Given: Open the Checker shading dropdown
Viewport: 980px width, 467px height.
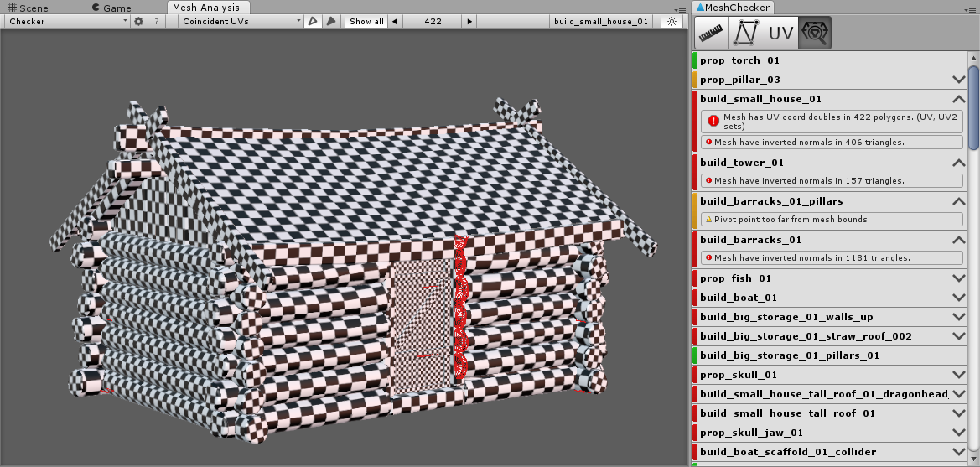Looking at the screenshot, I should (x=65, y=21).
